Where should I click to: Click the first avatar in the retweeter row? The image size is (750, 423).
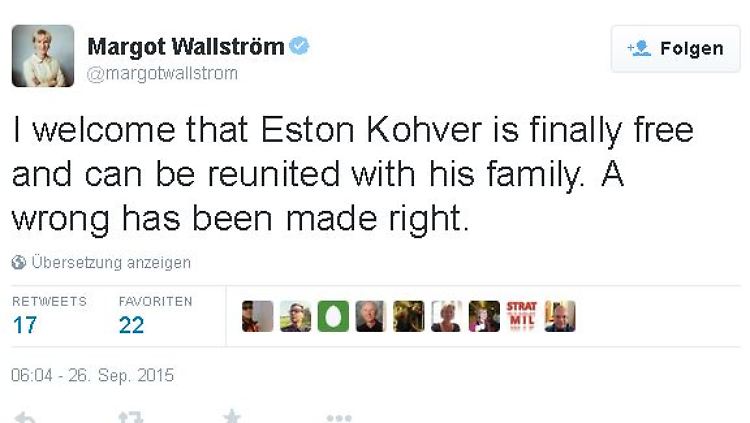pyautogui.click(x=258, y=316)
